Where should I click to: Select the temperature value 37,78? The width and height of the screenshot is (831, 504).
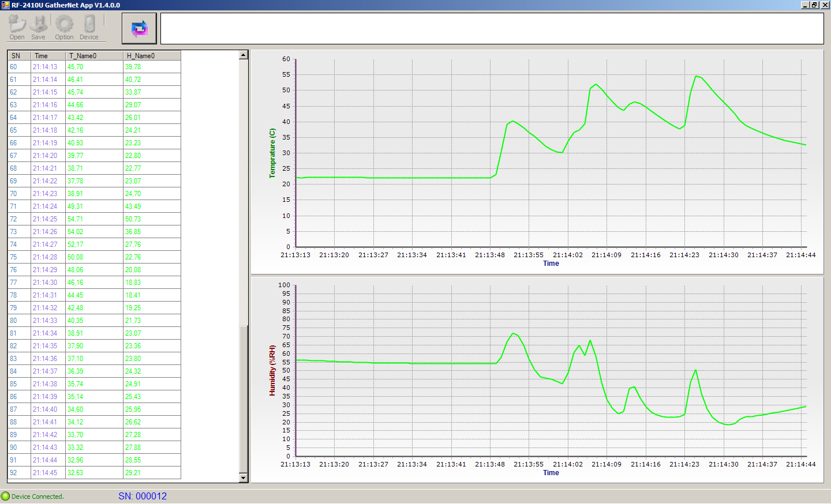point(94,181)
